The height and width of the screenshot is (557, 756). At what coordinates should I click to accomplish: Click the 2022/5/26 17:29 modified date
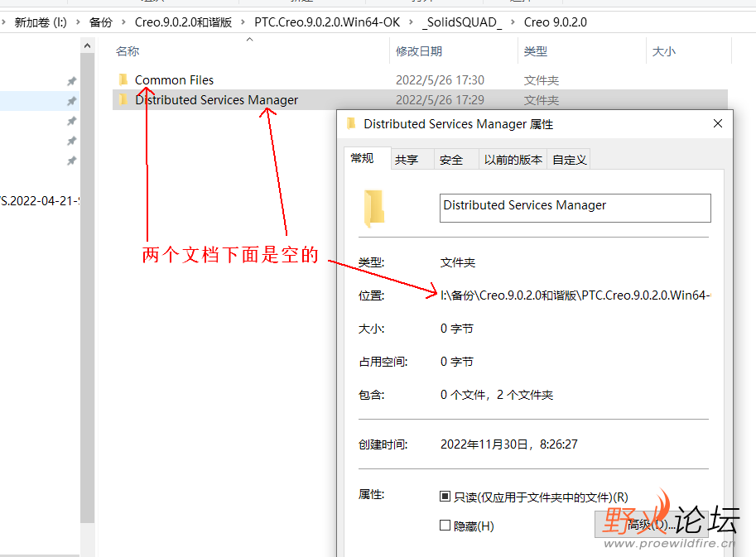pyautogui.click(x=440, y=100)
